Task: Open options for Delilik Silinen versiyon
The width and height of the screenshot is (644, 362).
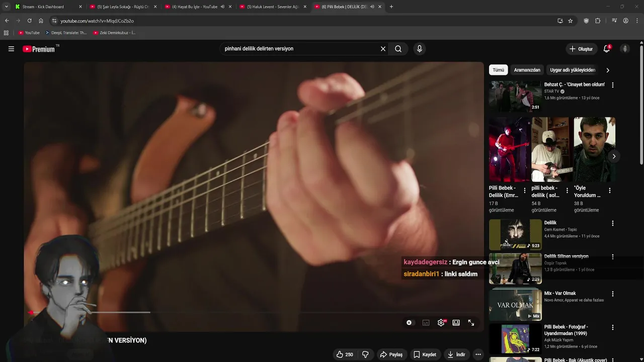Action: (612, 257)
